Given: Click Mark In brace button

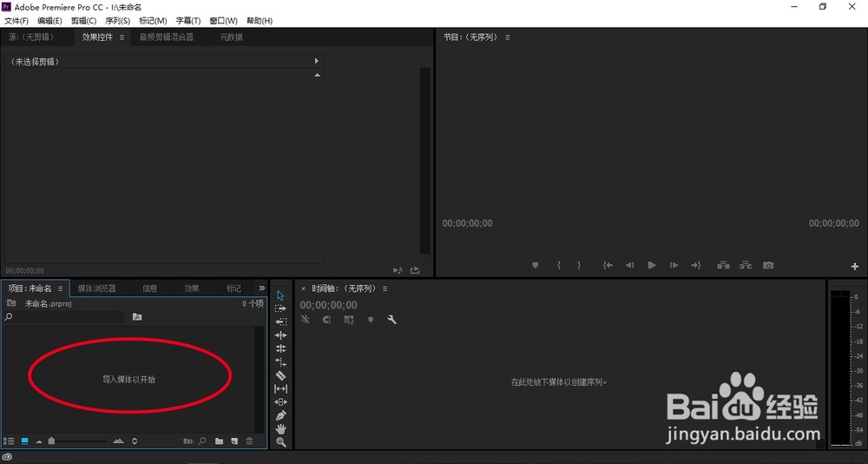Looking at the screenshot, I should 558,266.
